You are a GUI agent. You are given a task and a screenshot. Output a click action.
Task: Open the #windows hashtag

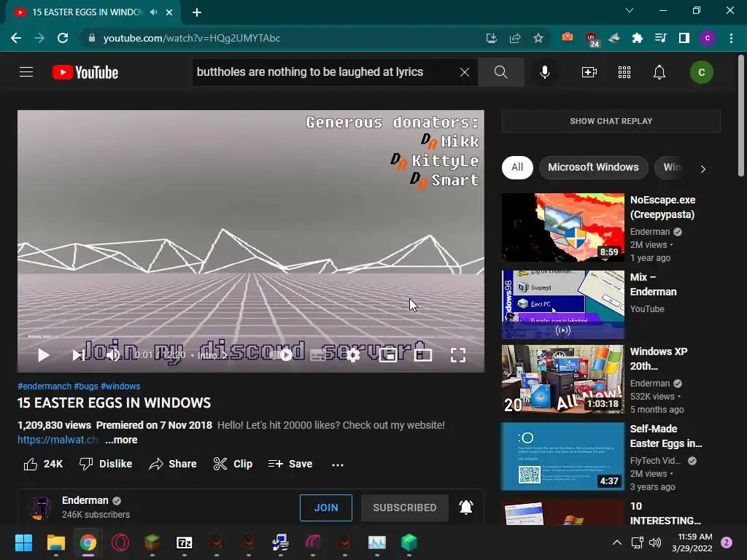point(120,386)
